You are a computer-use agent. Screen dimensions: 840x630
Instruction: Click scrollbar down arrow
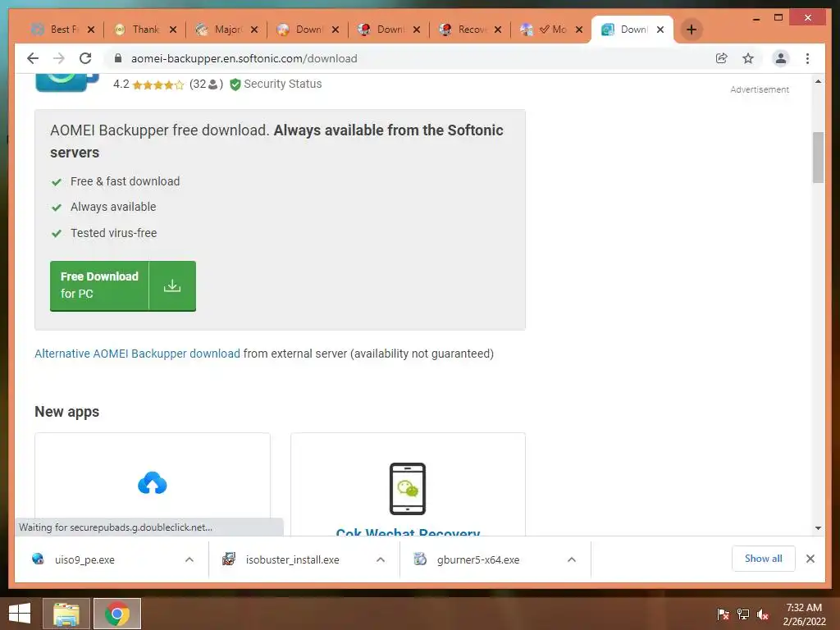[818, 528]
